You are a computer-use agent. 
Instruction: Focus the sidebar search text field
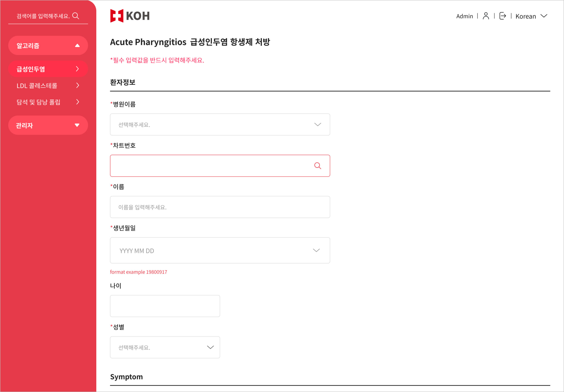43,16
